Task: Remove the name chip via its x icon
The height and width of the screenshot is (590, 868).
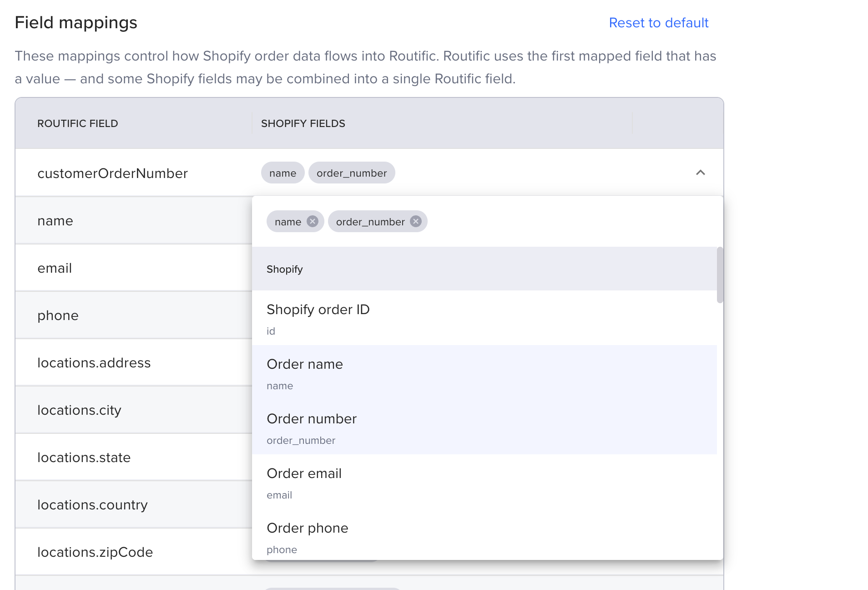Action: [x=312, y=221]
